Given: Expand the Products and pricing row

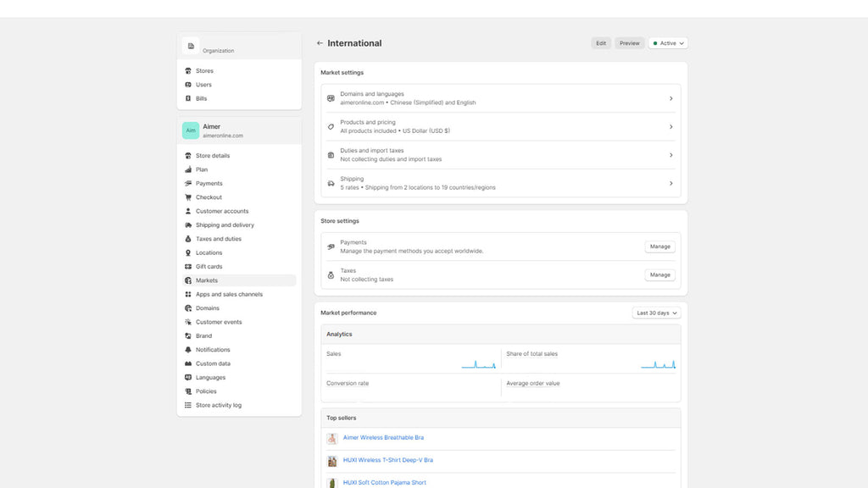Looking at the screenshot, I should (x=670, y=127).
